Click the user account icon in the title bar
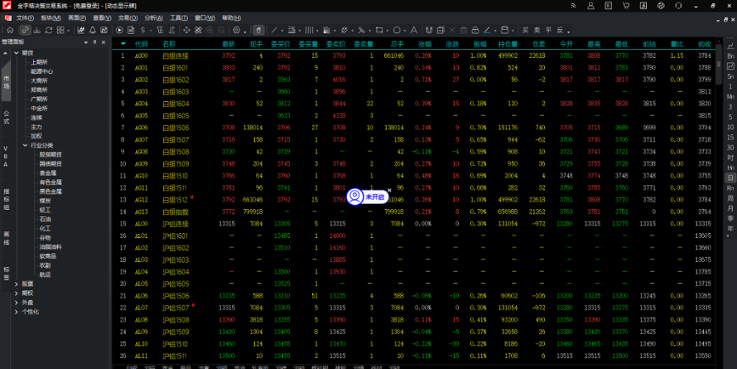Screen dimensions: 737x369 [x=591, y=6]
